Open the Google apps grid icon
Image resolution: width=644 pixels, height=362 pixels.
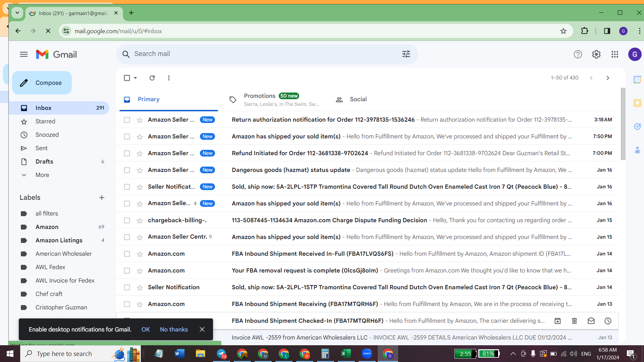tap(614, 54)
